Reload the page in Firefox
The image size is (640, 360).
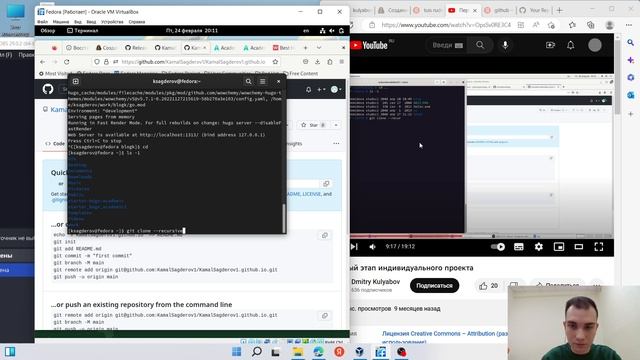click(x=67, y=62)
